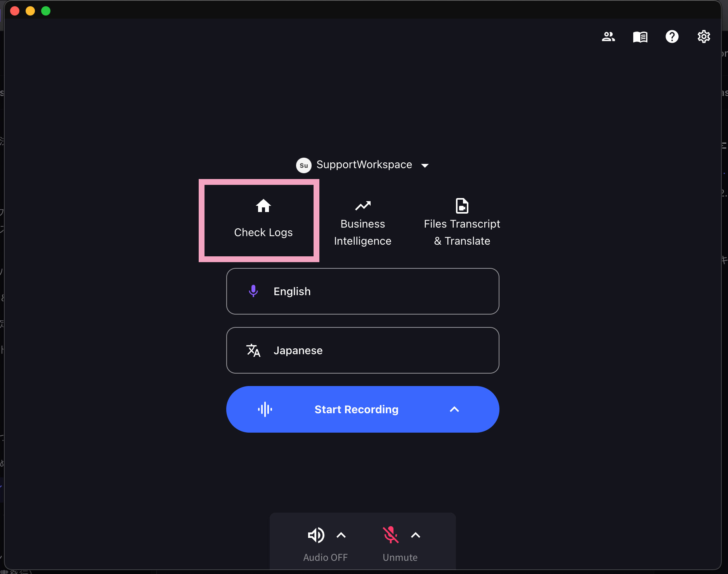Open the SupportWorkspace dropdown
This screenshot has height=574, width=728.
(x=425, y=165)
